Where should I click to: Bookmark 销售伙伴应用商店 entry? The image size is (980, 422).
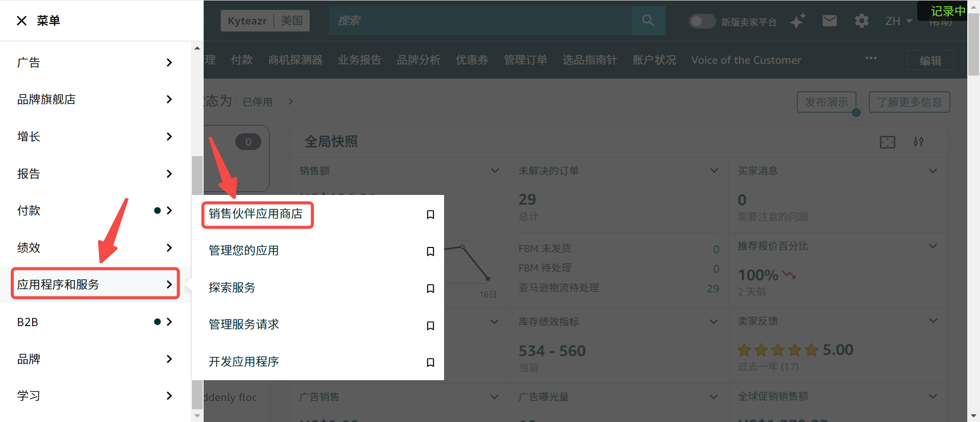pyautogui.click(x=430, y=214)
